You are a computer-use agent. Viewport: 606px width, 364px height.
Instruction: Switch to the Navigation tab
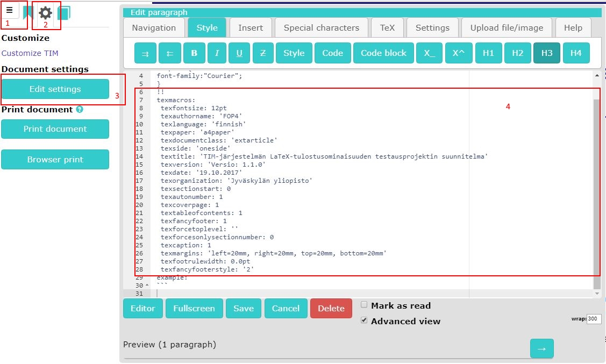pyautogui.click(x=154, y=28)
